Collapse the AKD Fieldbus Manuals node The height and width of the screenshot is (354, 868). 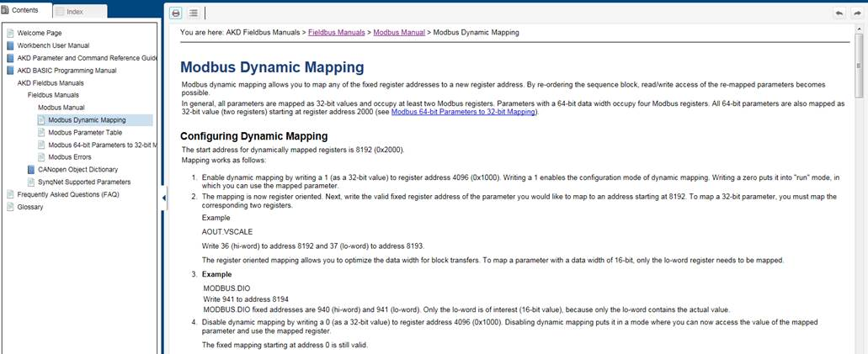coord(51,83)
